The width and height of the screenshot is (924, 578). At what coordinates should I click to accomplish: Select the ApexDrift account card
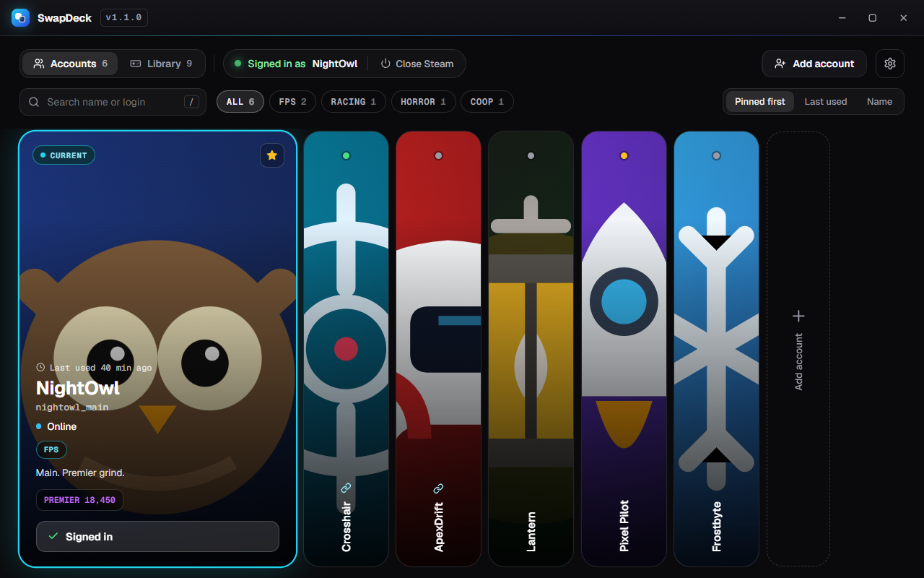[438, 349]
